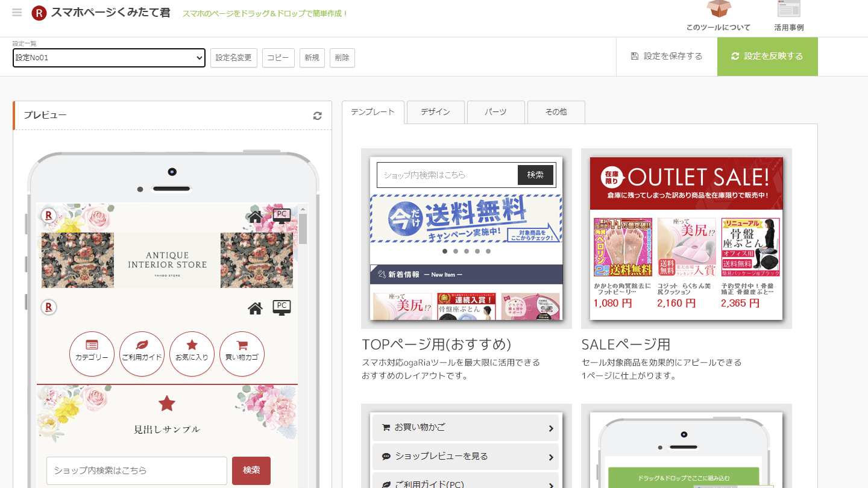Click the red Rakuten R logo
The height and width of the screenshot is (488, 868).
point(39,13)
